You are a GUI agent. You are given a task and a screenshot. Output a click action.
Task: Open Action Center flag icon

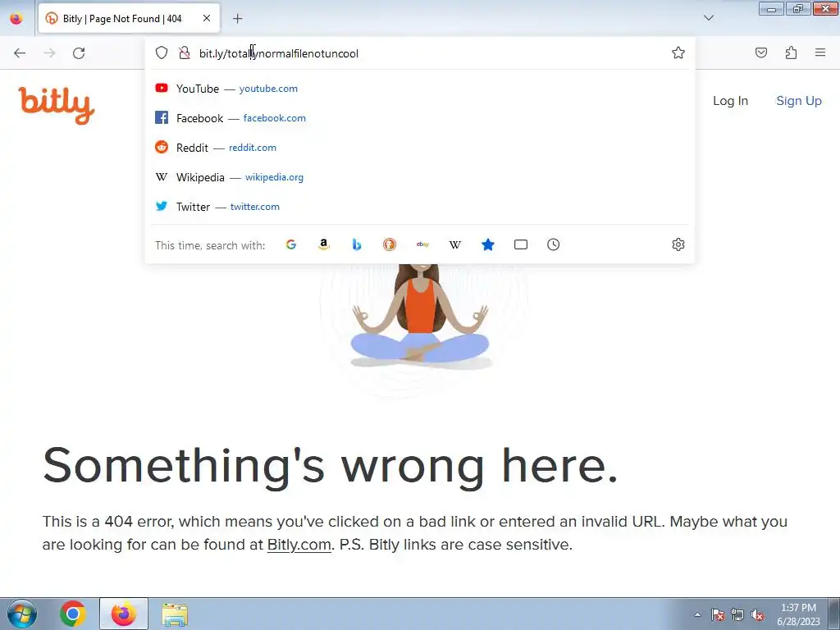[717, 614]
